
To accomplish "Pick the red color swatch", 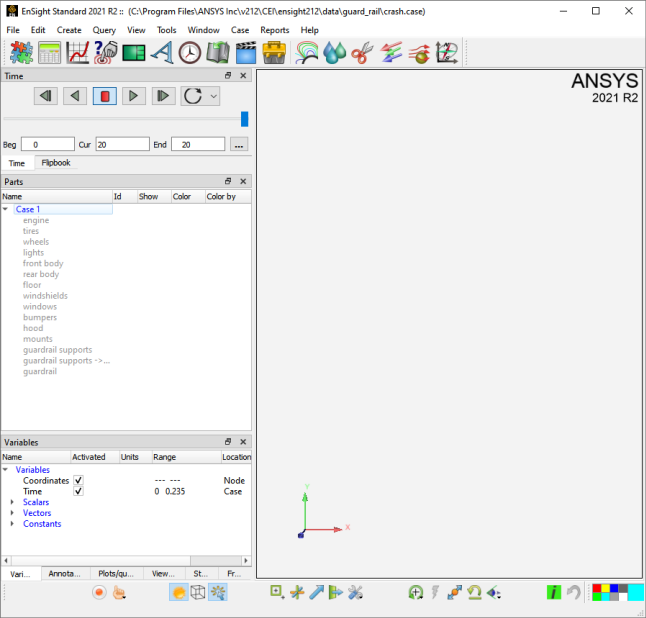I will (x=597, y=588).
